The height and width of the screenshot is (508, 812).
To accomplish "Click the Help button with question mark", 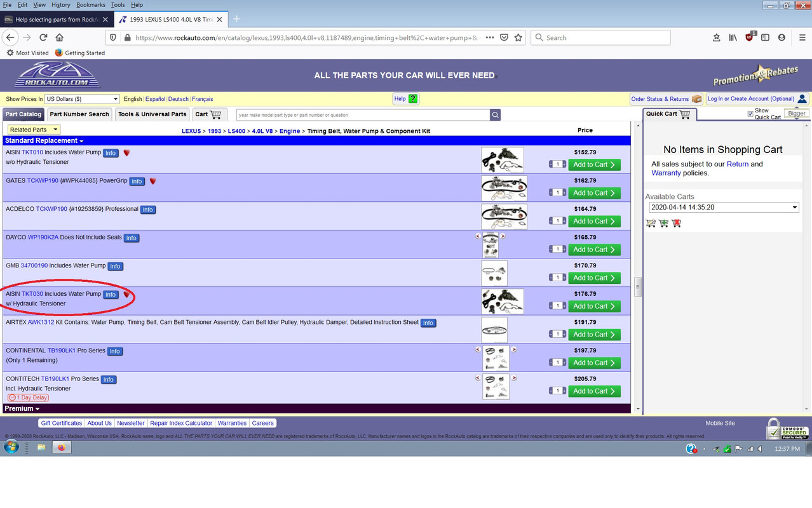I will [405, 98].
